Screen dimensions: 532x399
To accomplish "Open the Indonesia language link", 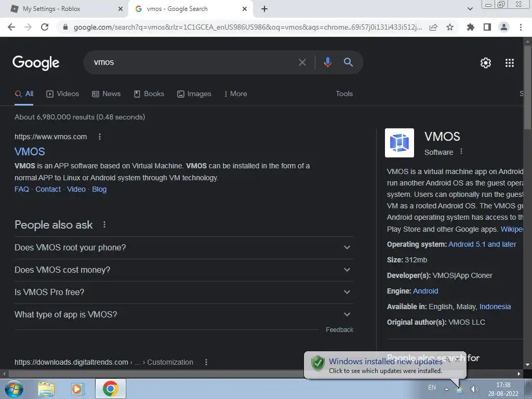I will [495, 307].
